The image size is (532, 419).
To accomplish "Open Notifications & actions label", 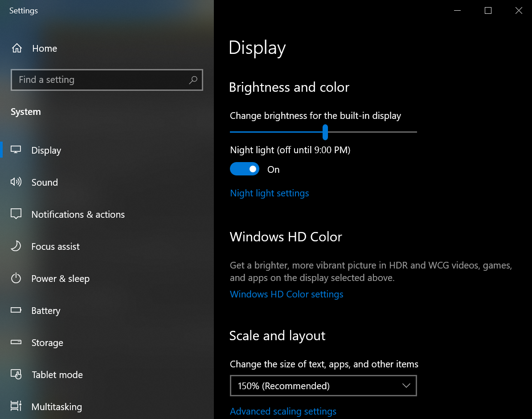I will click(x=78, y=215).
